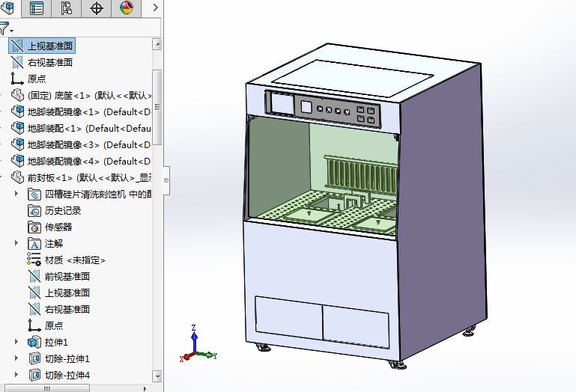The width and height of the screenshot is (576, 392).
Task: Click the 材质 material icon
Action: click(34, 259)
